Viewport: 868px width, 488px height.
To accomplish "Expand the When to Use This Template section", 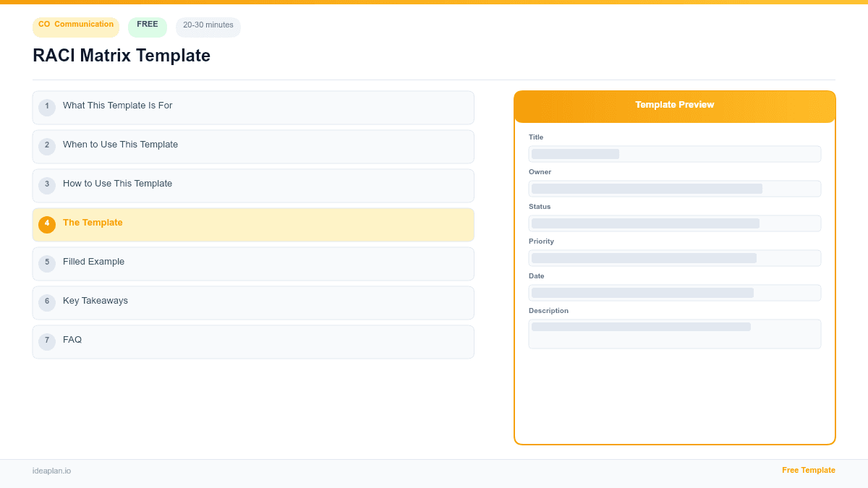I will click(x=253, y=146).
